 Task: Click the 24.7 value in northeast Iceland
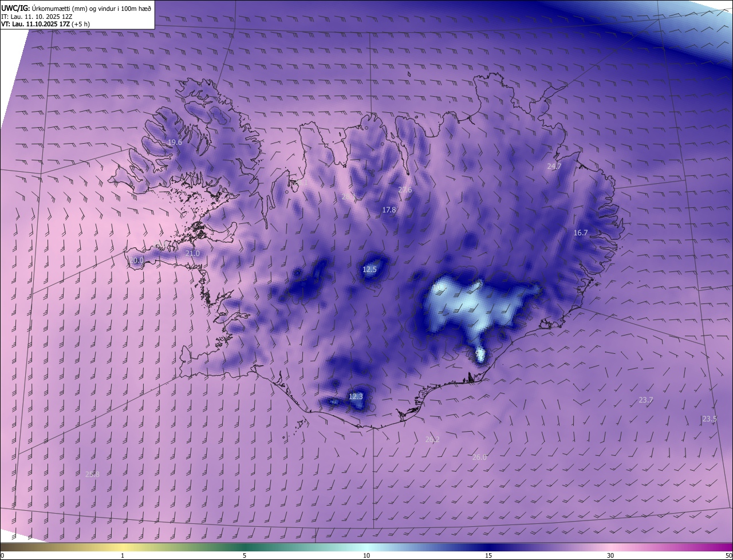pos(554,167)
